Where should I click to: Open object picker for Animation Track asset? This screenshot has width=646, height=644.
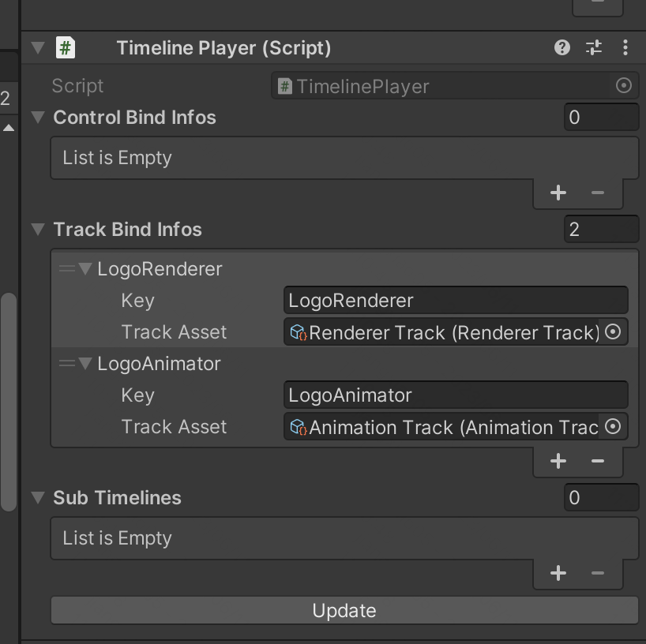pyautogui.click(x=613, y=427)
